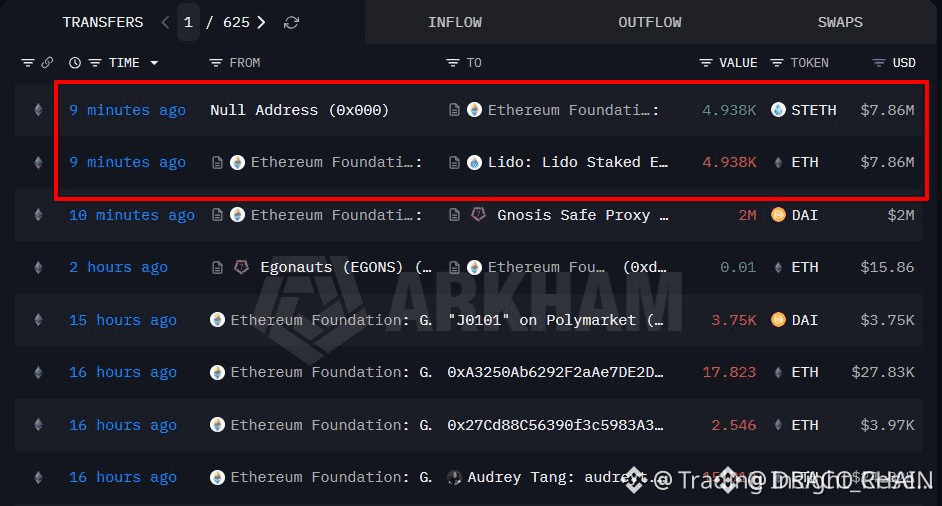Click the $27.83K USD amount

pos(883,373)
